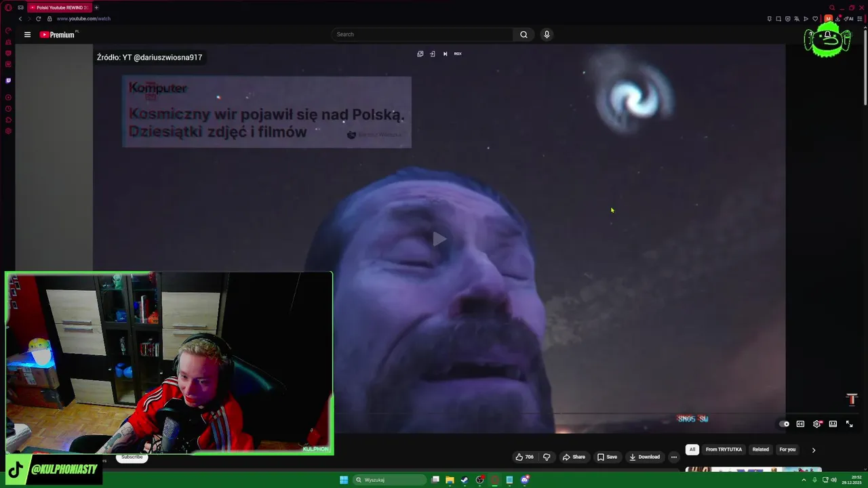The height and width of the screenshot is (488, 868).
Task: Open a new browser tab
Action: point(96,7)
